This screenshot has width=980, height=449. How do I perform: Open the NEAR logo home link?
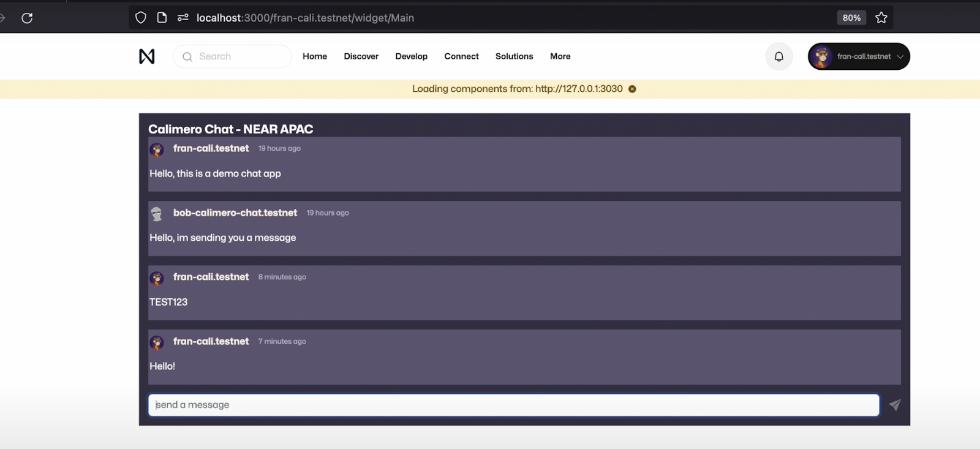pos(147,56)
